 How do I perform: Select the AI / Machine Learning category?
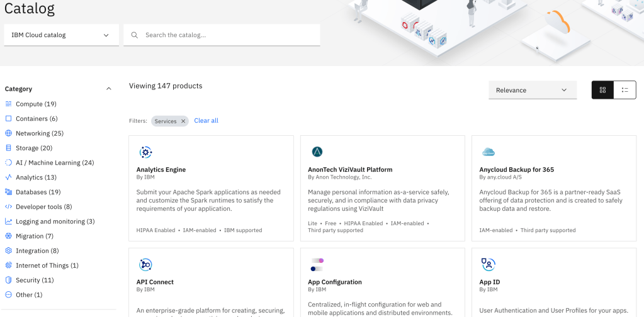(x=55, y=163)
